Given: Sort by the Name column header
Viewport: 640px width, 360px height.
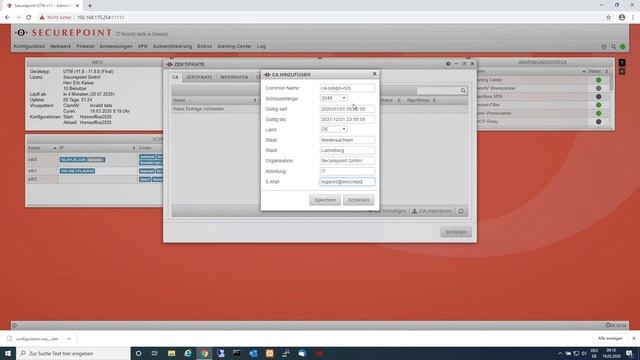Looking at the screenshot, I should [x=214, y=100].
